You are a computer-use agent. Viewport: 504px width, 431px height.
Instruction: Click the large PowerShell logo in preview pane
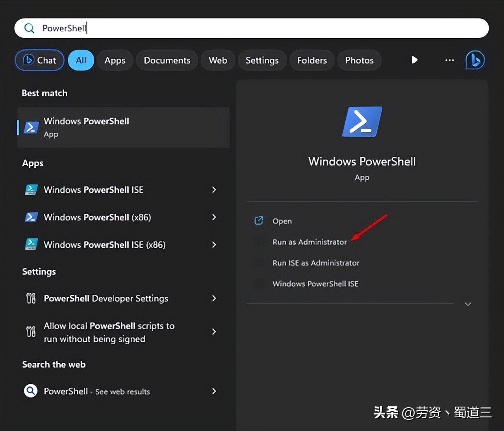pyautogui.click(x=361, y=122)
